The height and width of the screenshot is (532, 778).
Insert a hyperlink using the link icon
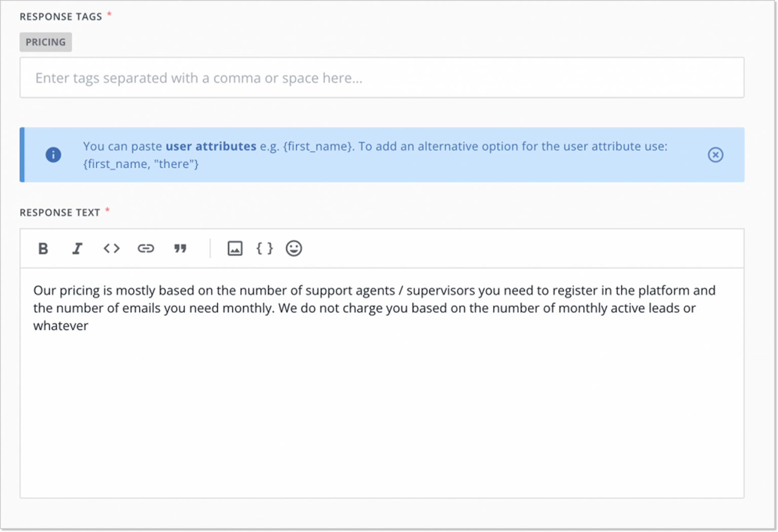(146, 248)
